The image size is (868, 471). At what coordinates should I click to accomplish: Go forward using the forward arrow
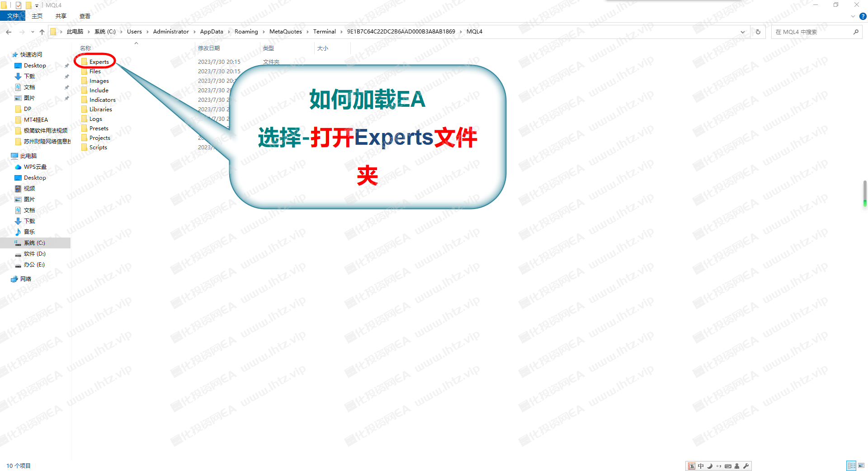(x=22, y=32)
